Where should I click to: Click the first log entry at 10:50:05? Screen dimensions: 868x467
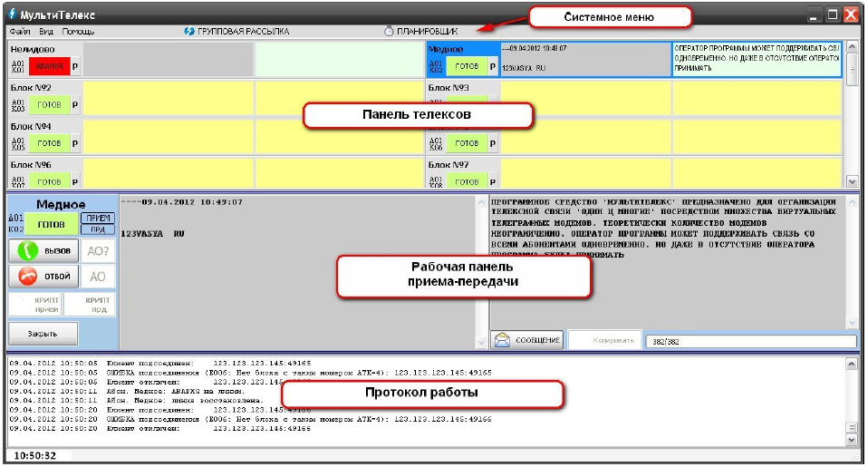tap(160, 364)
